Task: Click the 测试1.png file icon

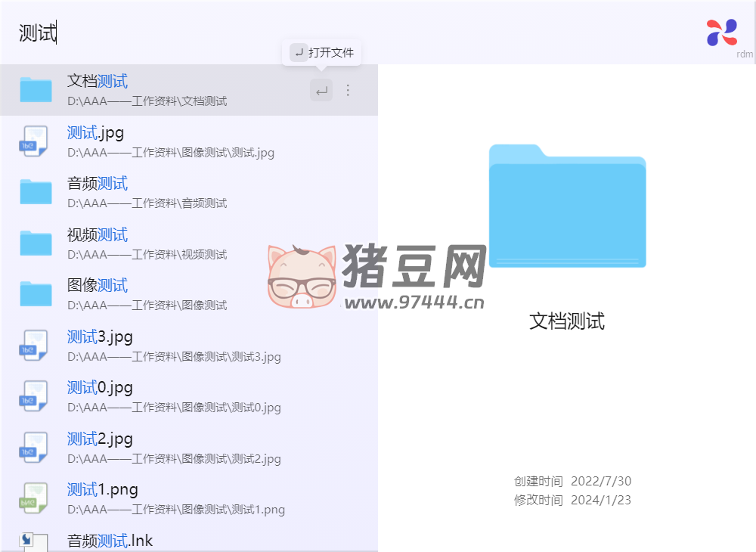Action: tap(34, 498)
